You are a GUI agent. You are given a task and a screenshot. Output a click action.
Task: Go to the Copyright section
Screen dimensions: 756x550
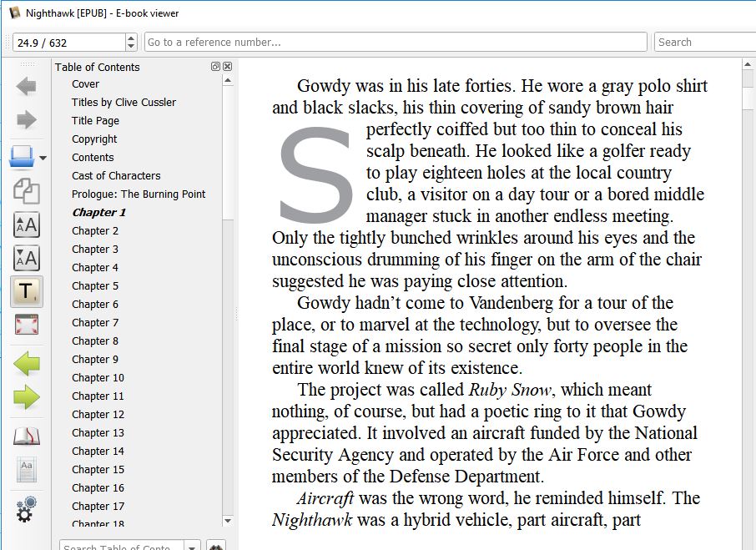(x=94, y=139)
